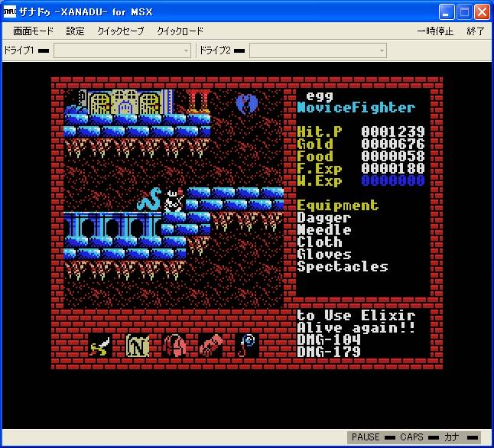Screen dimensions: 494x448
Task: Minimize the XANADU window
Action: click(x=447, y=12)
